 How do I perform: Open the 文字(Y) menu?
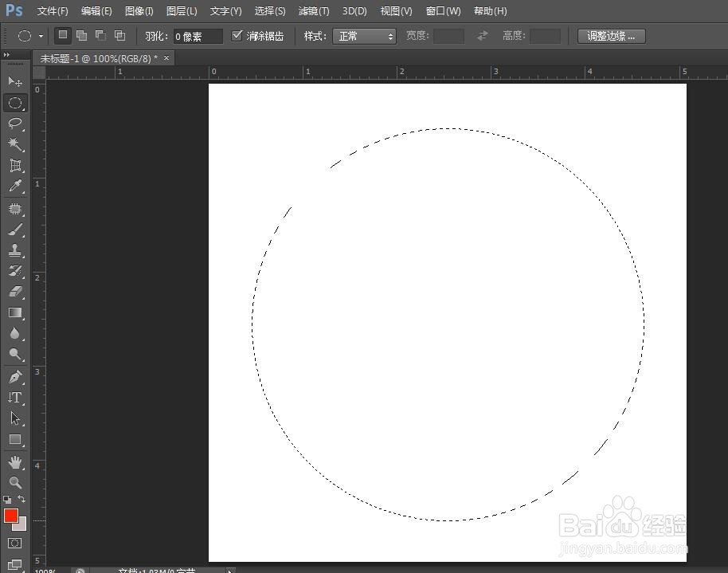pyautogui.click(x=225, y=10)
